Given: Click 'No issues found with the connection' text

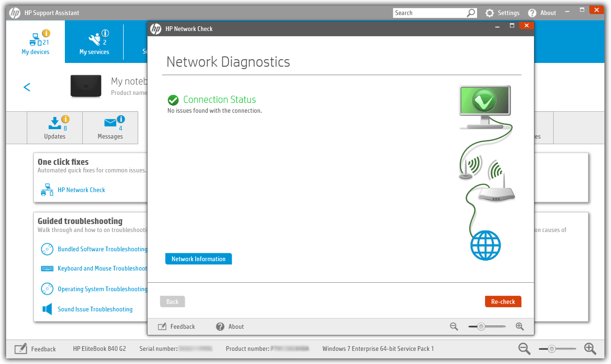Looking at the screenshot, I should tap(214, 111).
